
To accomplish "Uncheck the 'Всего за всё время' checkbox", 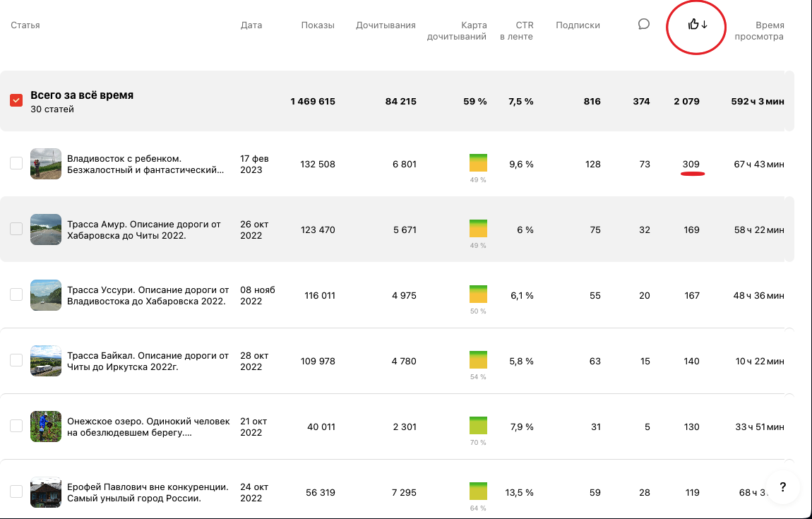I will point(16,100).
